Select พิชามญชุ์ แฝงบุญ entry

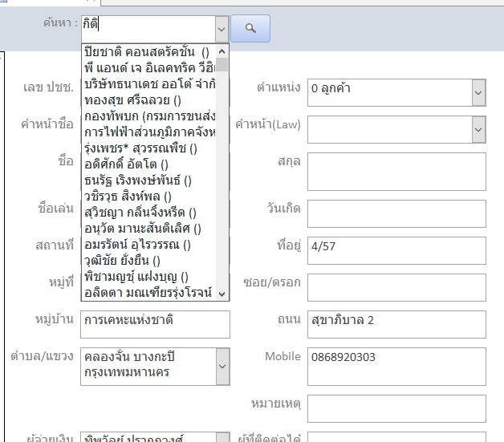[149, 277]
